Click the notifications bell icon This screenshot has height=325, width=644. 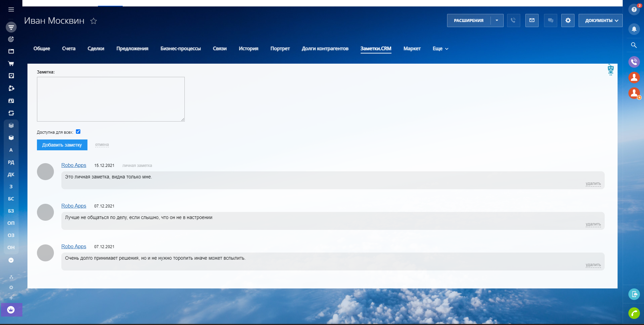634,29
